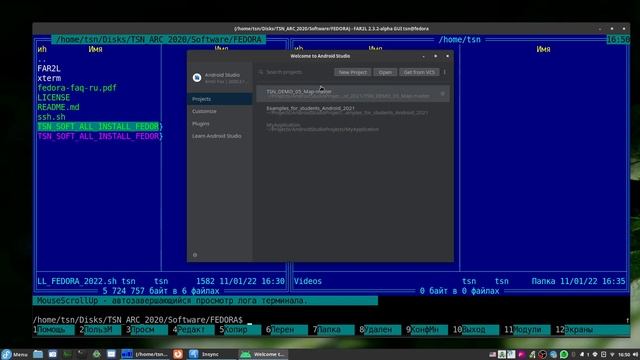Open the Fedora Menu button in the taskbar
Screen dimensions: 640x360
[14, 354]
